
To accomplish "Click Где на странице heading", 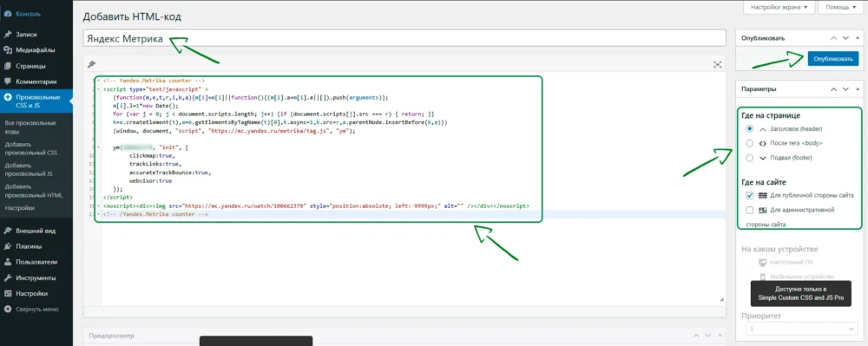I will (772, 115).
